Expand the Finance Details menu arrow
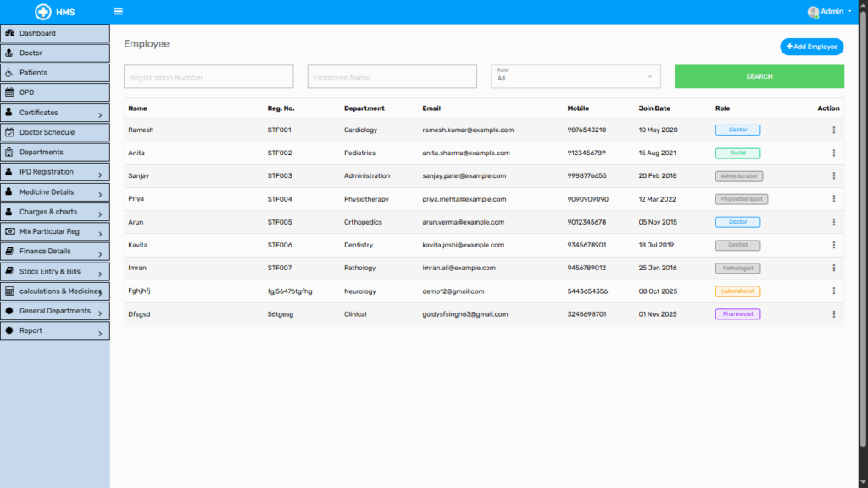The width and height of the screenshot is (868, 488). tap(99, 253)
